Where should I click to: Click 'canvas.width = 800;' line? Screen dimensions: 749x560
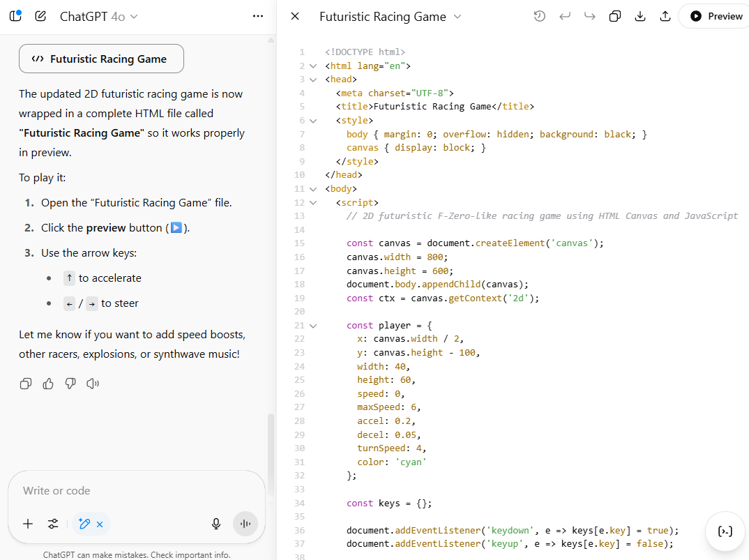click(x=397, y=257)
